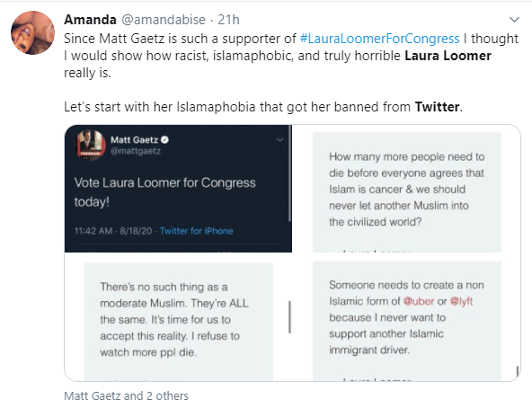Screen dimensions: 532x408
Task: Click the @lyft mention in screenshot
Action: click(x=461, y=301)
